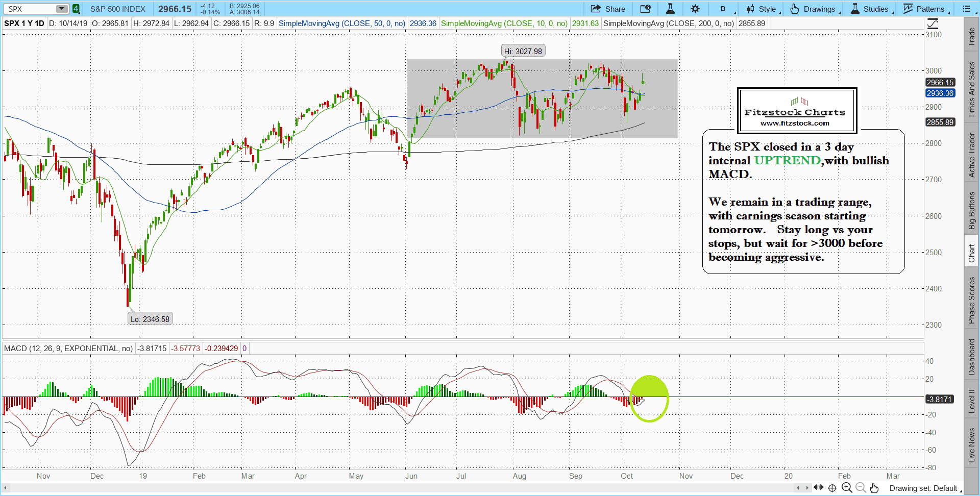Open the green link color 4 selector
The height and width of the screenshot is (496, 980).
[76, 9]
